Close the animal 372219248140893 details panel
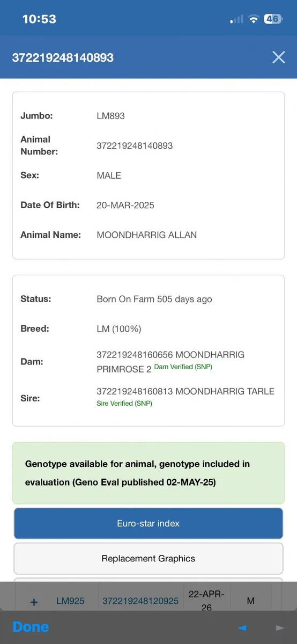The width and height of the screenshot is (297, 644). coord(278,57)
